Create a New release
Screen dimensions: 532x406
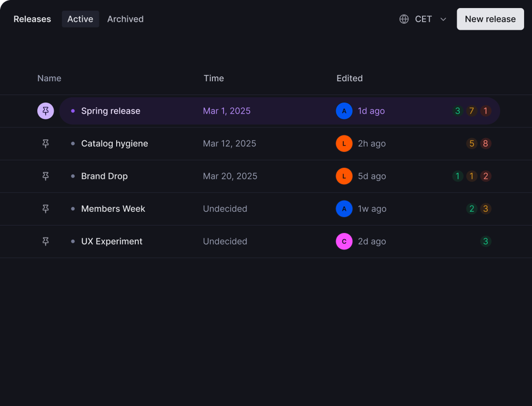click(490, 19)
